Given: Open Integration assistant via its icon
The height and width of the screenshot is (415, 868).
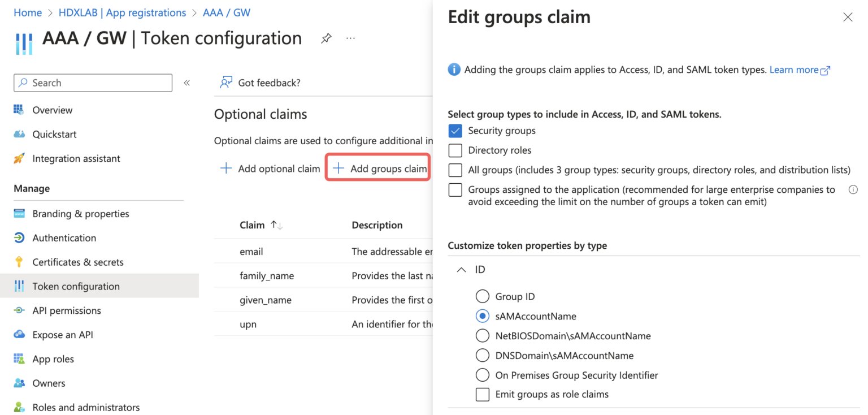Looking at the screenshot, I should pyautogui.click(x=20, y=158).
